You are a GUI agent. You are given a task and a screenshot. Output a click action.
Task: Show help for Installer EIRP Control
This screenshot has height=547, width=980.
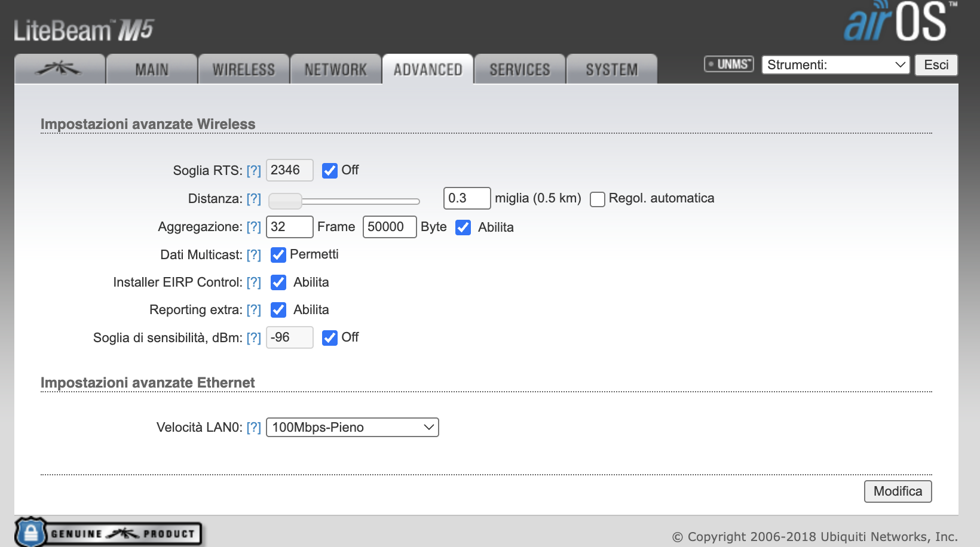[x=253, y=282]
